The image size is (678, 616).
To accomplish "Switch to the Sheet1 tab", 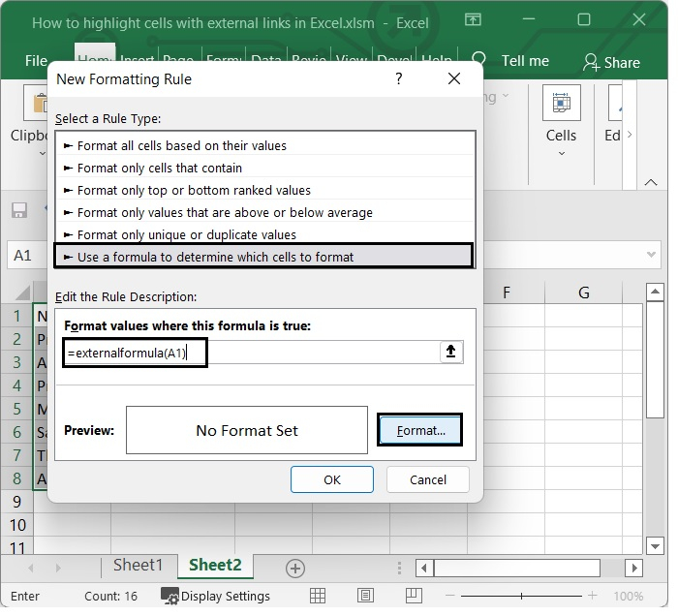I will [x=138, y=566].
